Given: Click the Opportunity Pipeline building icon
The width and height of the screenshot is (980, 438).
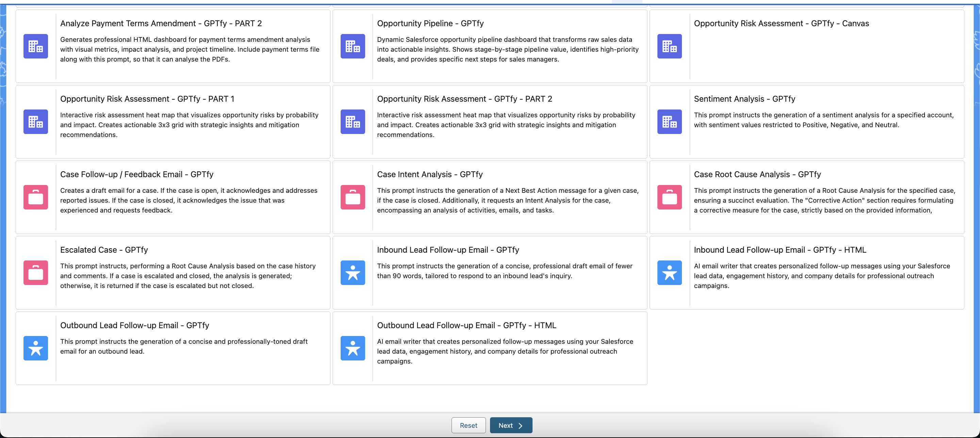Looking at the screenshot, I should [352, 46].
